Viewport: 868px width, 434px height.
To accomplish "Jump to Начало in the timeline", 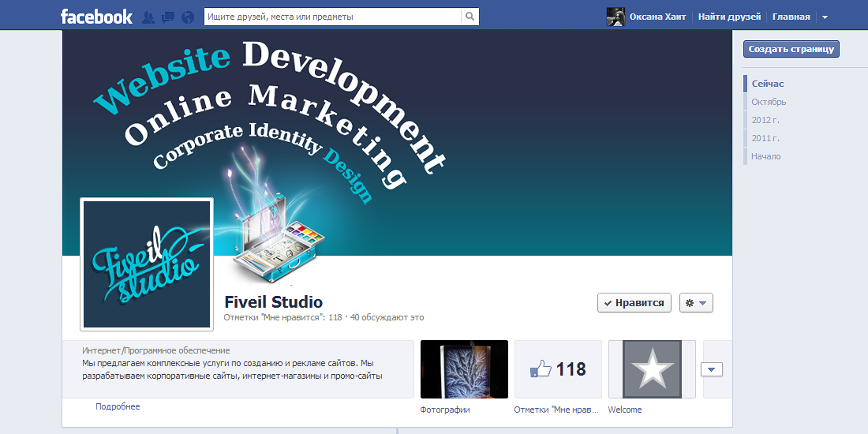I will (x=765, y=157).
